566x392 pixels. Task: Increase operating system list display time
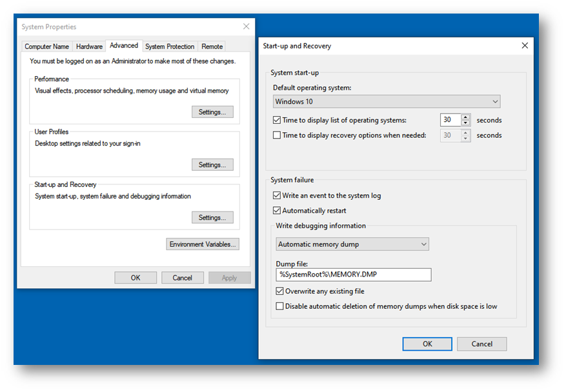click(466, 117)
